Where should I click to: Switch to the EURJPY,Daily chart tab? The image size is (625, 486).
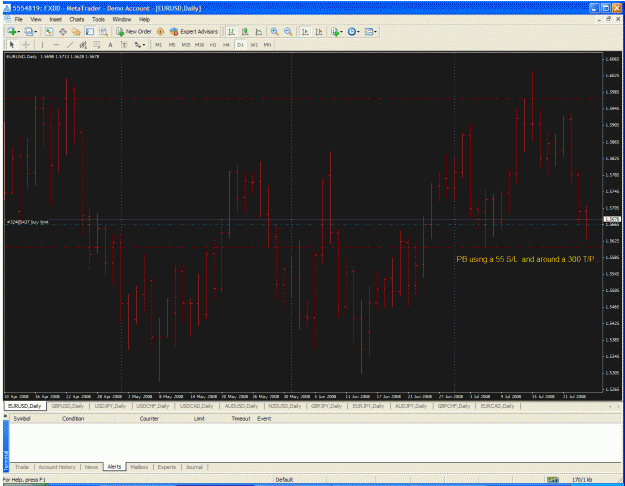(x=368, y=406)
